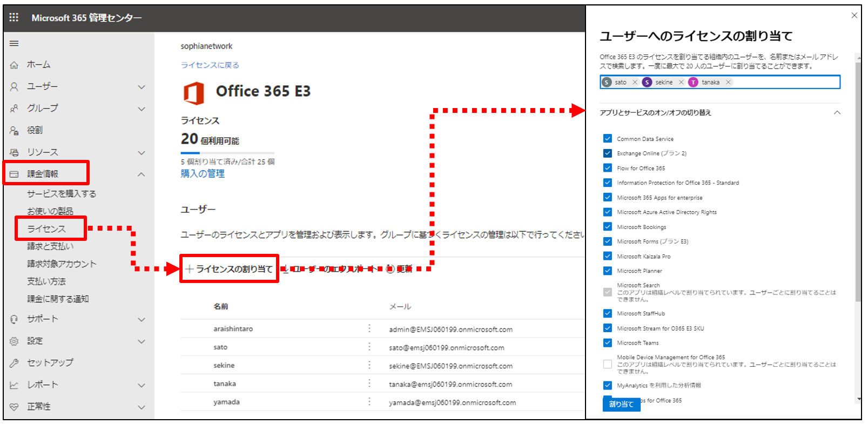Uncheck MyAnalytics checkbox

[608, 385]
